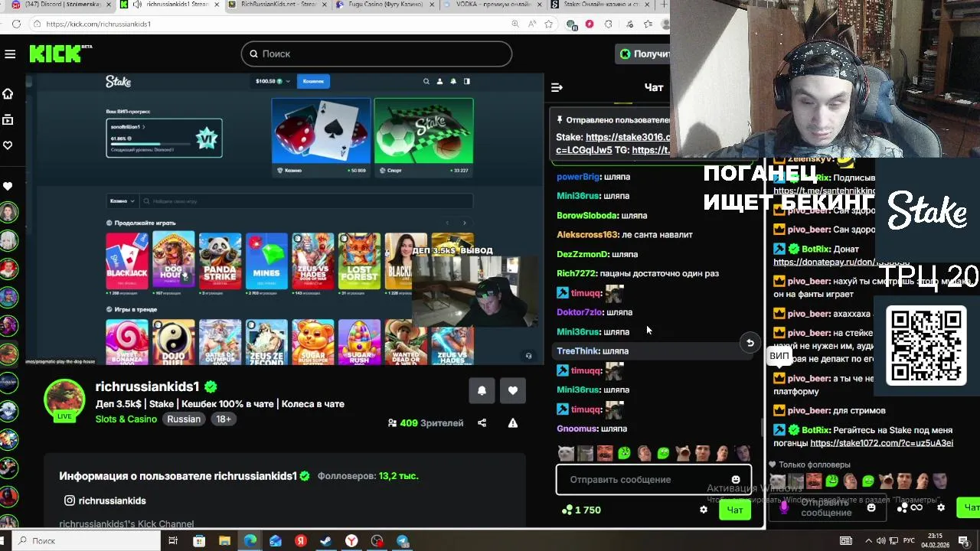The height and width of the screenshot is (551, 980).
Task: Collapse chat with arrow icon
Action: coord(557,87)
